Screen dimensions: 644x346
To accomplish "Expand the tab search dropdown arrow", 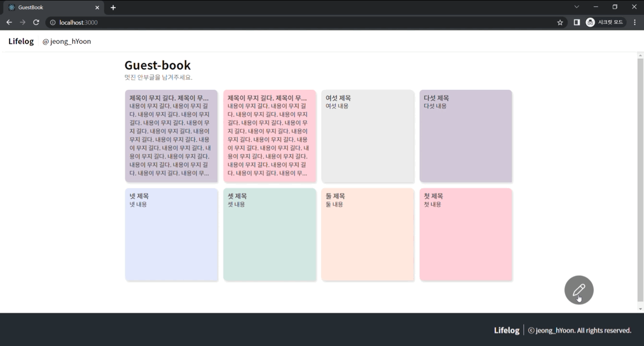I will coord(577,7).
